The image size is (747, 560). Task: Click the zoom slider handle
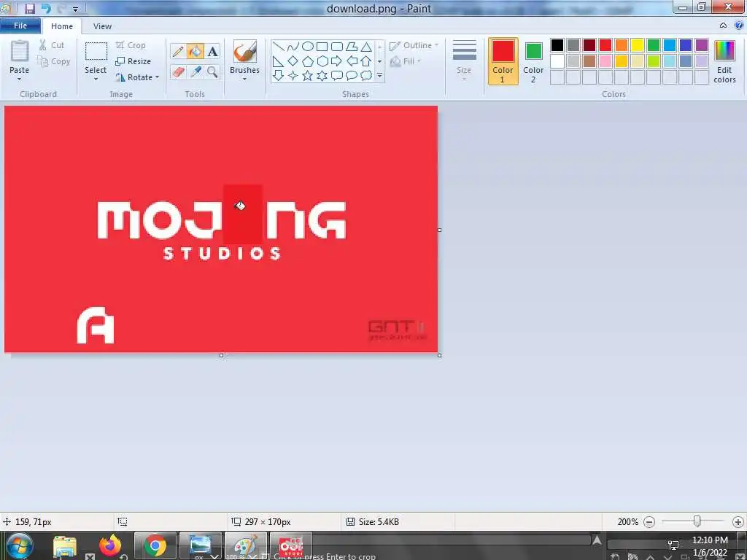coord(697,521)
